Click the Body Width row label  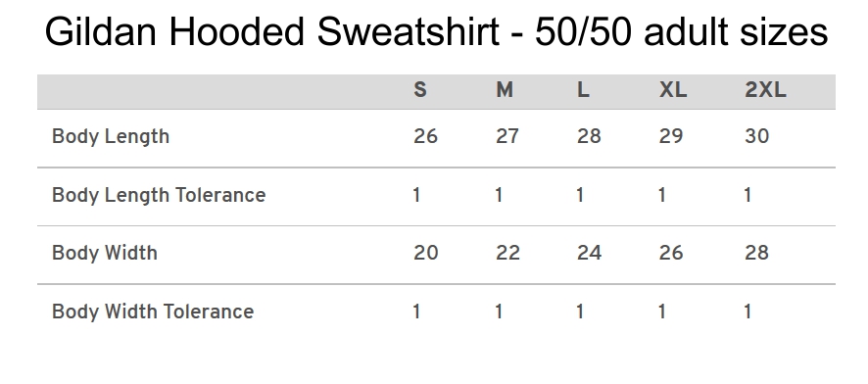(x=105, y=253)
